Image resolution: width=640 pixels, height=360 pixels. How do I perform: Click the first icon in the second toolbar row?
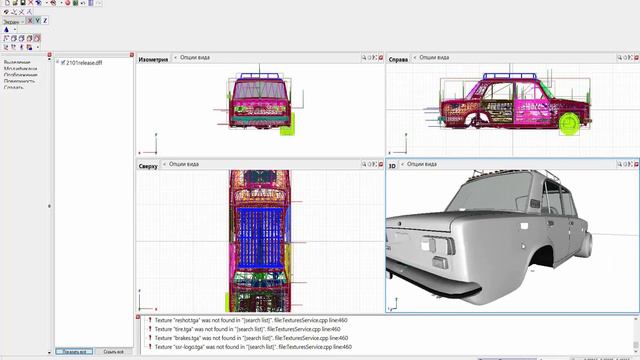click(x=6, y=12)
